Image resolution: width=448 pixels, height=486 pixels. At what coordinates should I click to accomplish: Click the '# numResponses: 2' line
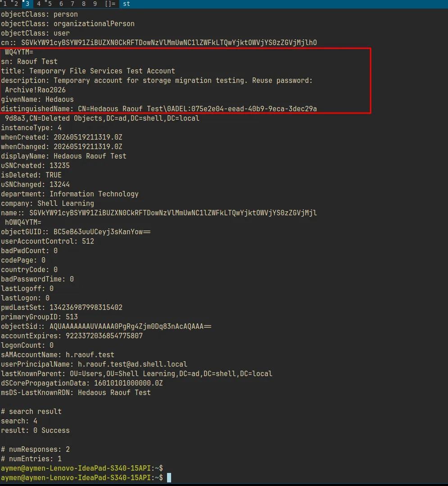tap(35, 450)
